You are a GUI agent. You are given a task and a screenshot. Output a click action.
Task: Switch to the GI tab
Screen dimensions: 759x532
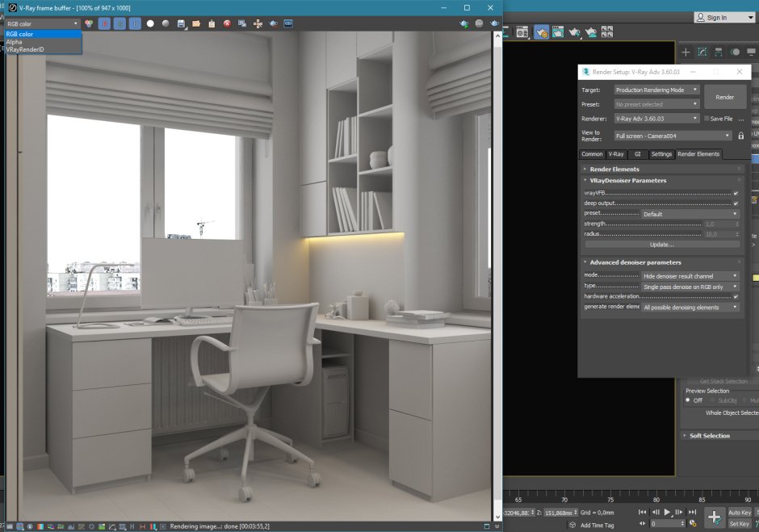click(637, 154)
